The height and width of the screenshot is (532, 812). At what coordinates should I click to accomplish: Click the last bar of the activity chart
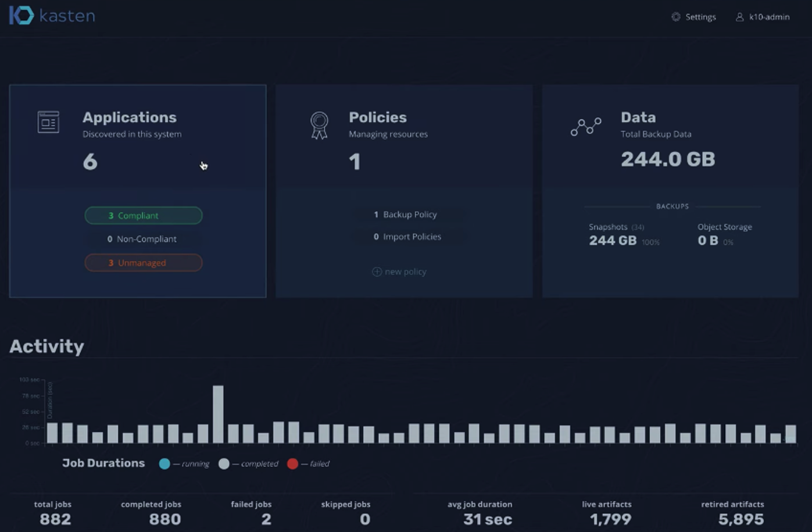click(x=790, y=434)
